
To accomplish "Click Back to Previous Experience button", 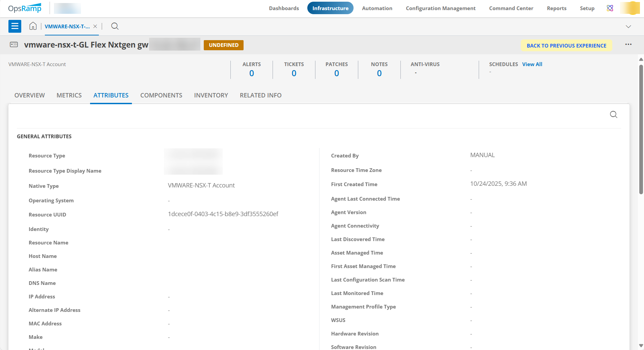I will point(566,46).
